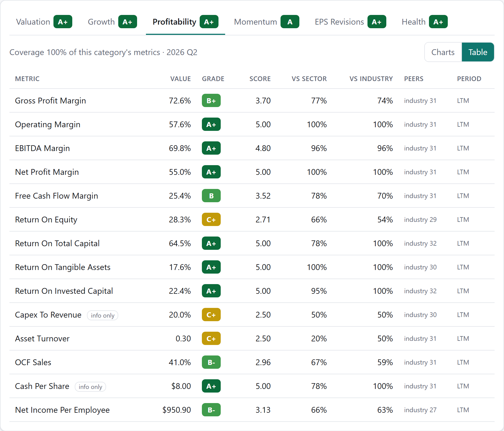Select the Net Profit Margin metric name
This screenshot has height=431, width=504.
click(x=47, y=172)
